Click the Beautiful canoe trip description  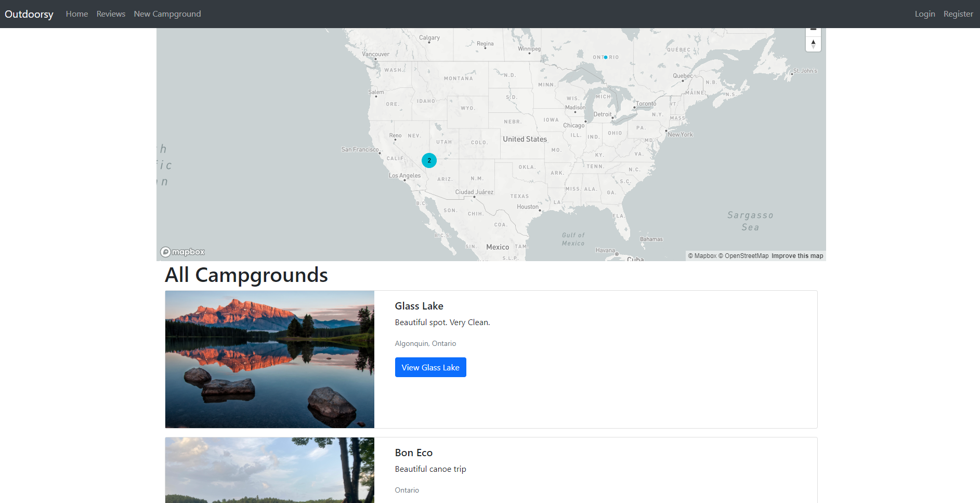point(430,469)
